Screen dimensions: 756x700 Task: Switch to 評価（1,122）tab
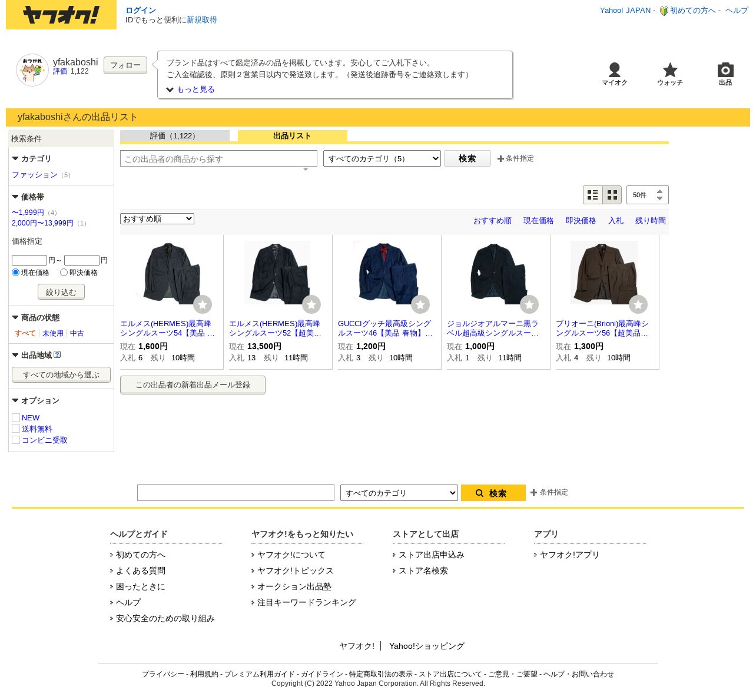[x=175, y=136]
